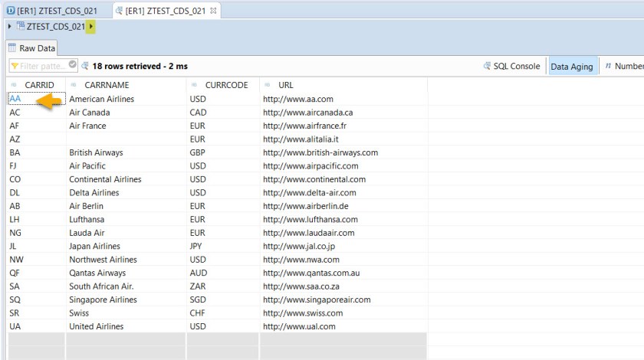
Task: Click the QF carrier ID cell
Action: 36,273
